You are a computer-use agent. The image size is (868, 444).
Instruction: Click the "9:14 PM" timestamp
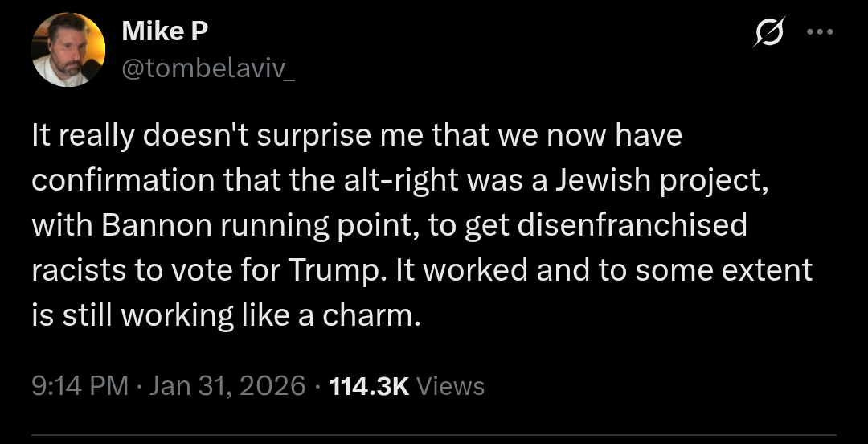click(80, 386)
